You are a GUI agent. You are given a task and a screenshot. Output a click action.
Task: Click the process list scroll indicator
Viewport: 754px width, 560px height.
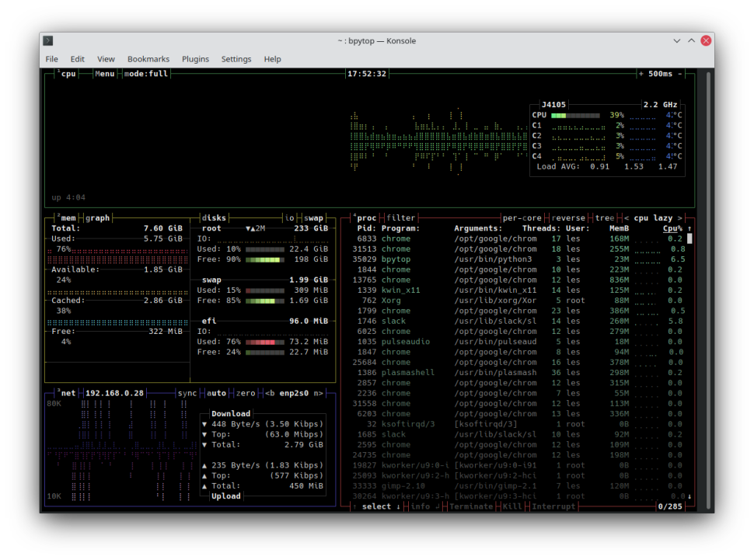click(689, 239)
